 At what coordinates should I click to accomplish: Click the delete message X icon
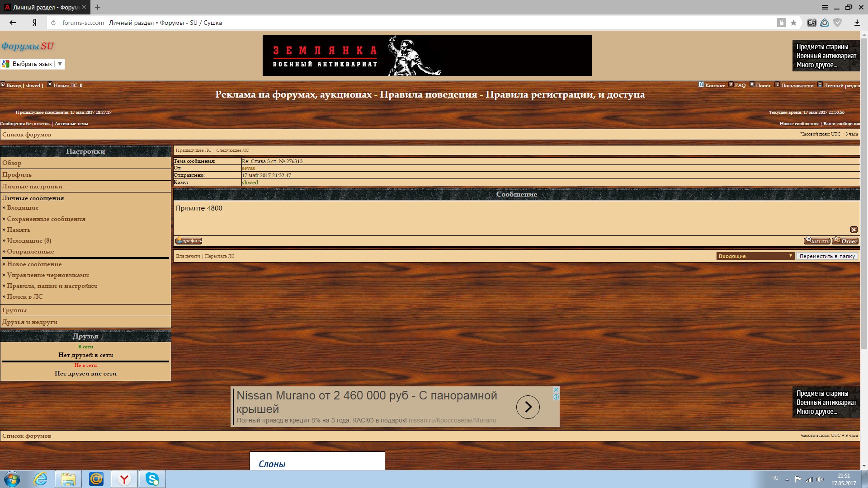pos(854,230)
